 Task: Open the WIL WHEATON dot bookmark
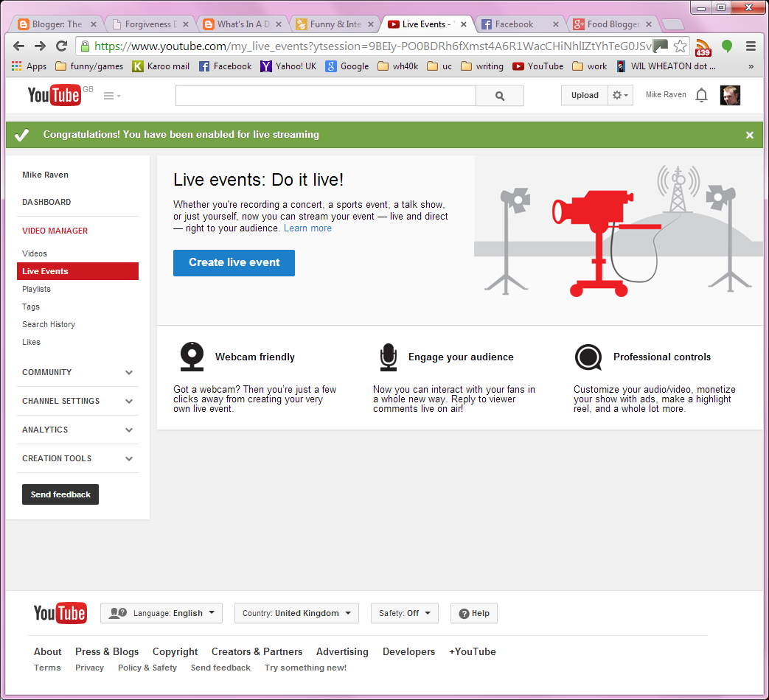point(666,66)
